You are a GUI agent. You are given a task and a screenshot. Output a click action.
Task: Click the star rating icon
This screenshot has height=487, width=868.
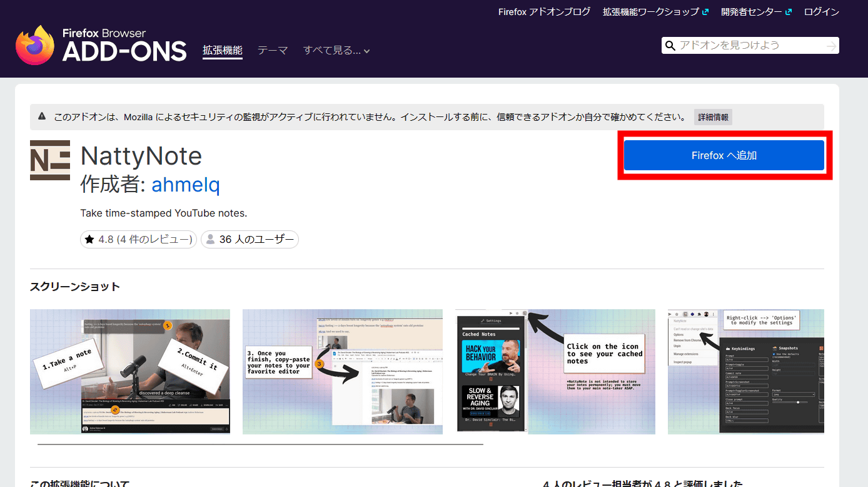(89, 239)
